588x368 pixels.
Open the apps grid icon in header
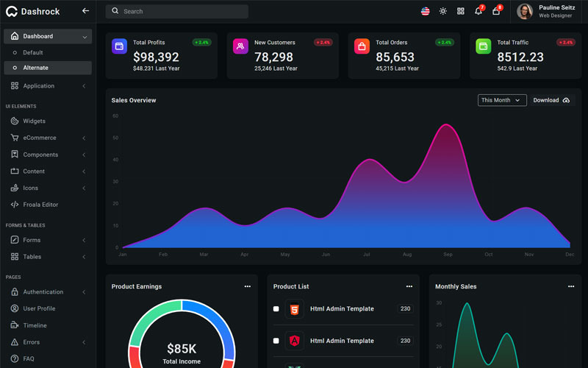pos(461,11)
